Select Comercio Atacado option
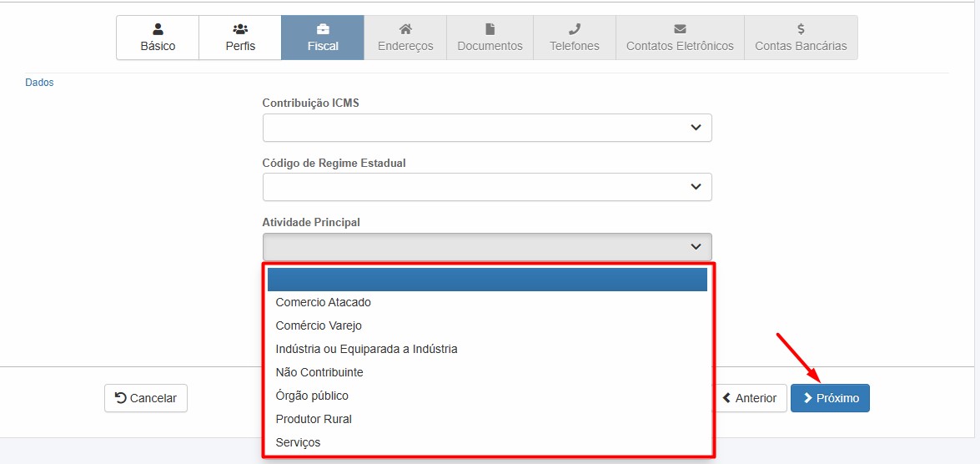Screen dimensions: 980x464 coord(323,302)
